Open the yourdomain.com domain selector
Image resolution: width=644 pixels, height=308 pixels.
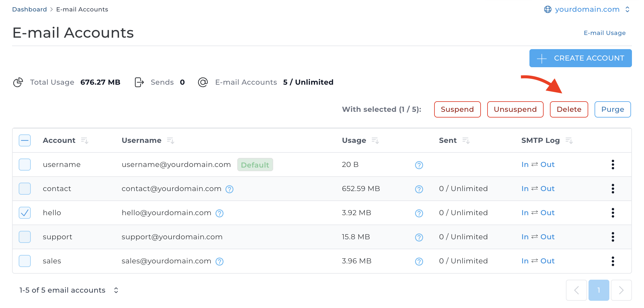coord(587,9)
